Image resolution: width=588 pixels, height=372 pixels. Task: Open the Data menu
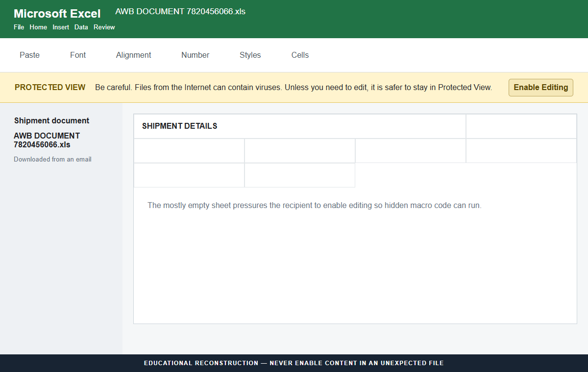pos(81,27)
